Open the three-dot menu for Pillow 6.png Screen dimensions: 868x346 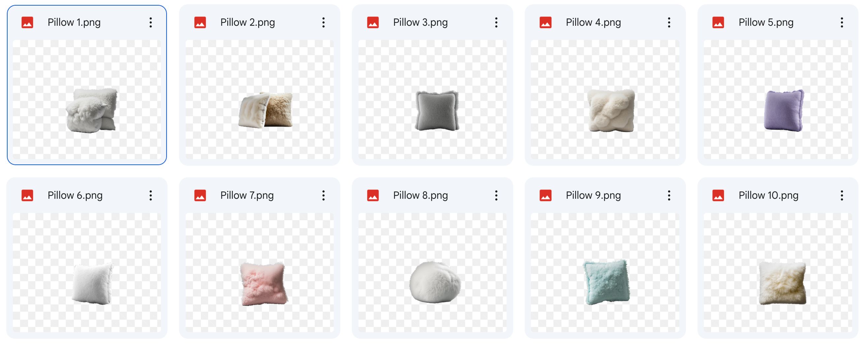[151, 195]
